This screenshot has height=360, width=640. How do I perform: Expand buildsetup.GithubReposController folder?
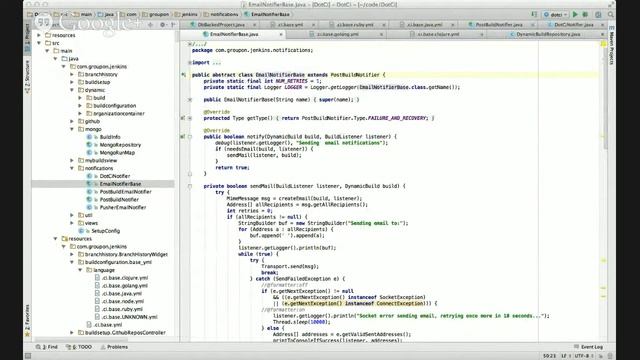click(72, 333)
